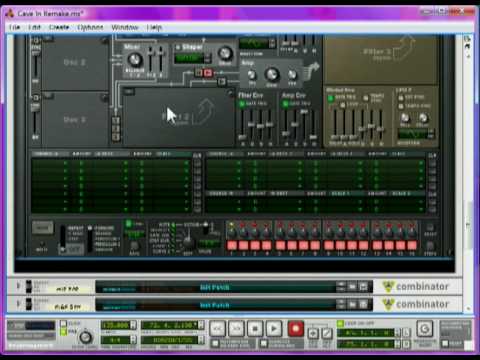This screenshot has height=360, width=480.
Task: Click the Amp Pan knob
Action: click(x=292, y=75)
